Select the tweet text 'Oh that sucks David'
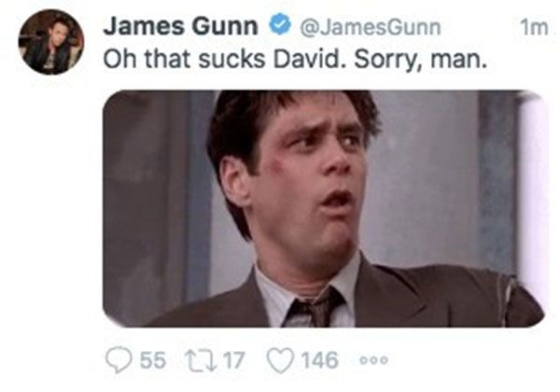 [x=221, y=59]
